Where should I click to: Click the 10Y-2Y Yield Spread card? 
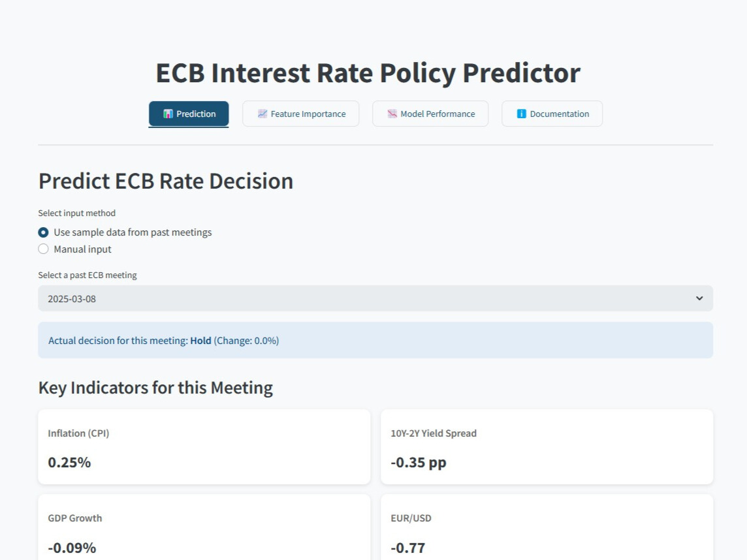click(x=547, y=446)
